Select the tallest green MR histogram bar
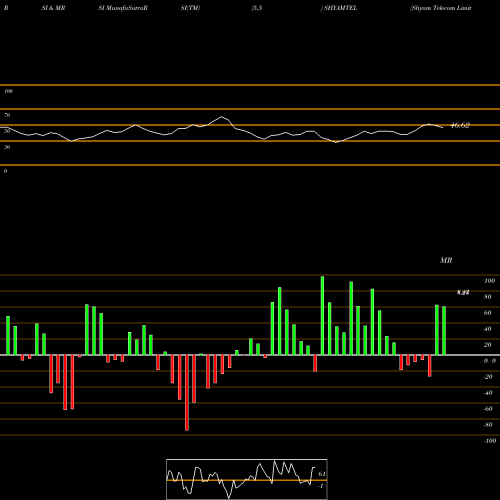 tap(322, 315)
